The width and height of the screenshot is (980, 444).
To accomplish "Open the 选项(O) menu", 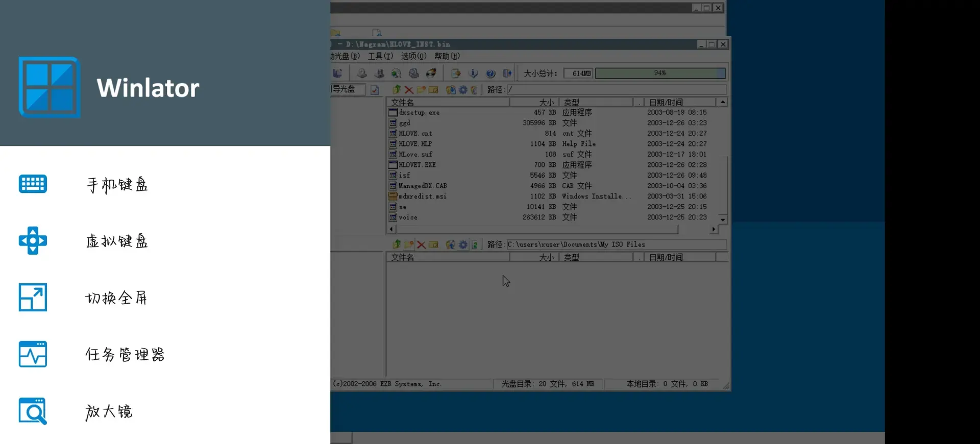I will pyautogui.click(x=413, y=56).
